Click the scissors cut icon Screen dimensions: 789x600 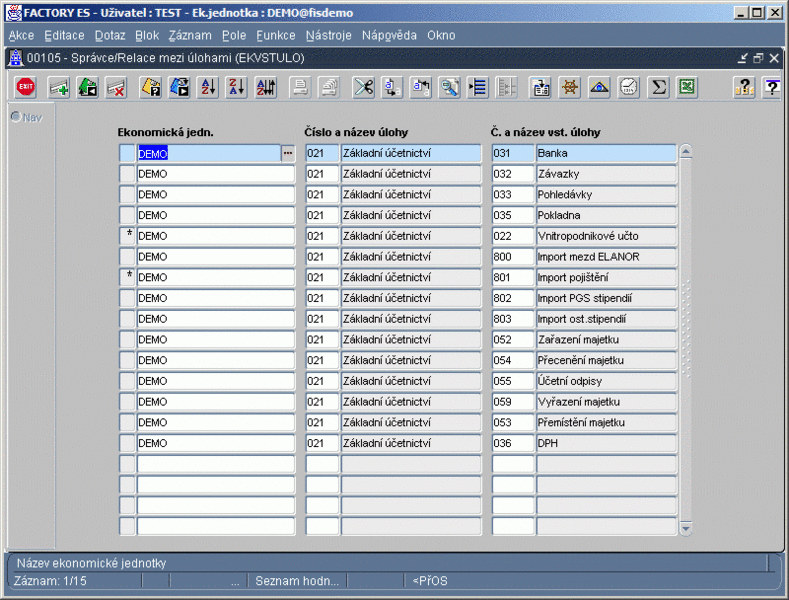[x=363, y=88]
